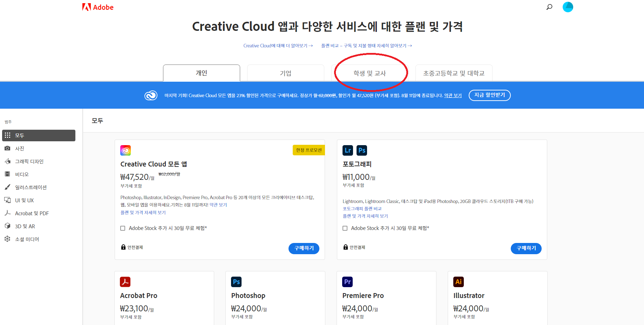Click the Illustrator Ai icon
The width and height of the screenshot is (644, 325).
click(x=459, y=282)
